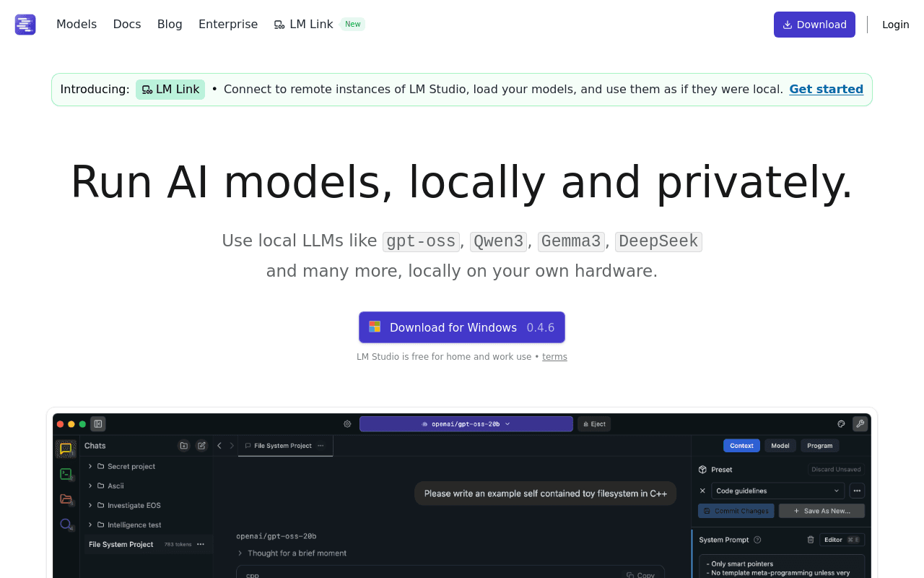Click the new folder icon in Chats
Screen dimensions: 924x578
[x=184, y=446]
